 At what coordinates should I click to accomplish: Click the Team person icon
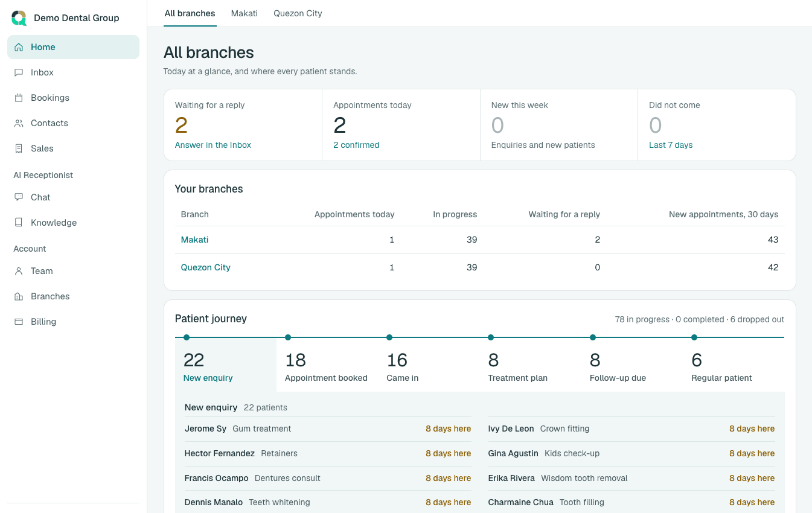tap(19, 271)
